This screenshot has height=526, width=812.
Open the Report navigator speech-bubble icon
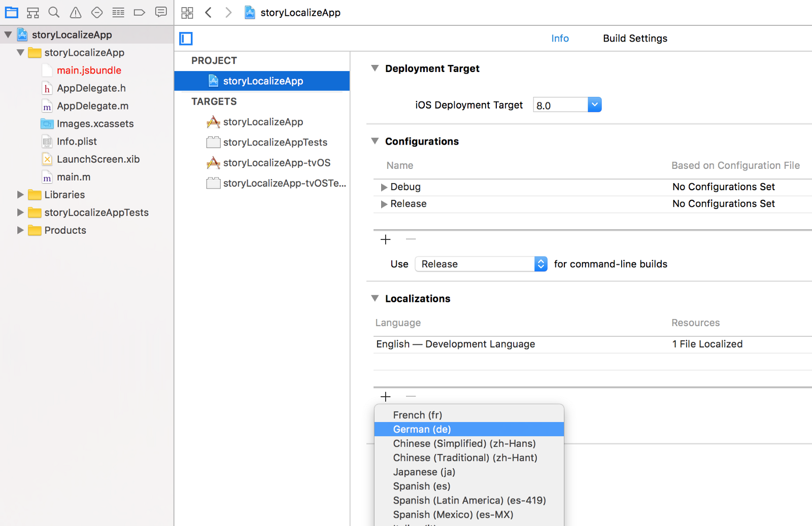tap(161, 12)
